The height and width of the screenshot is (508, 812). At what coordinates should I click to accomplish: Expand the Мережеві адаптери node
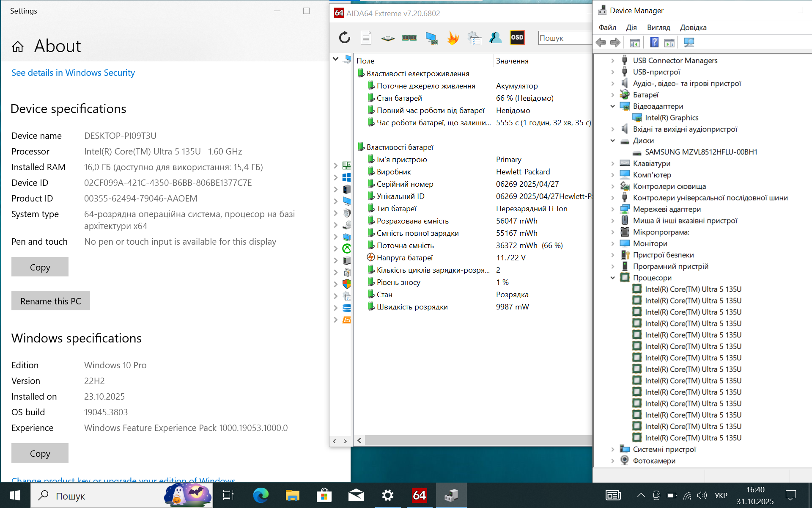tap(612, 209)
